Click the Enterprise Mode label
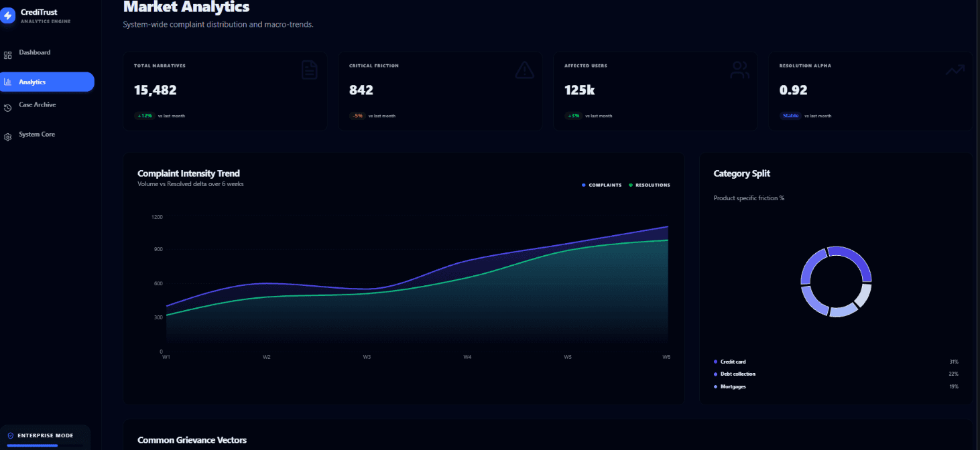Screen dimensions: 980x450 [x=46, y=435]
